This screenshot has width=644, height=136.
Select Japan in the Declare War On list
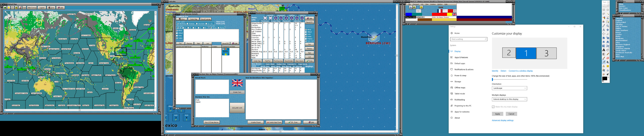(x=198, y=102)
